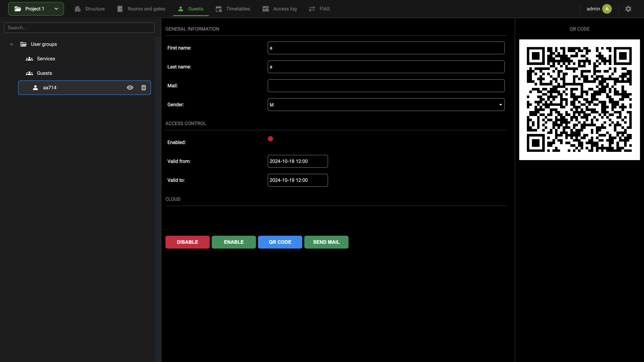Select the aa714 guest entry

[x=85, y=88]
